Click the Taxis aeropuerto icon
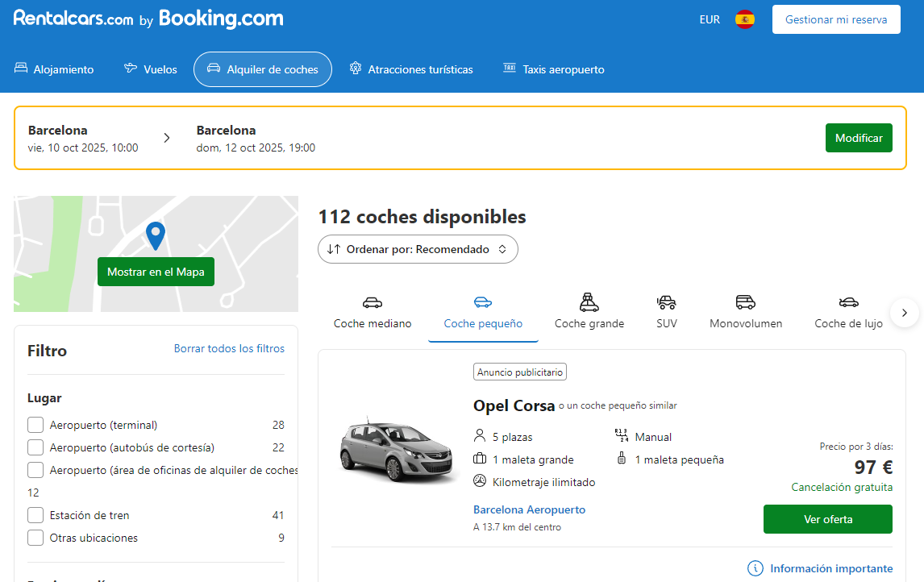 coord(509,69)
